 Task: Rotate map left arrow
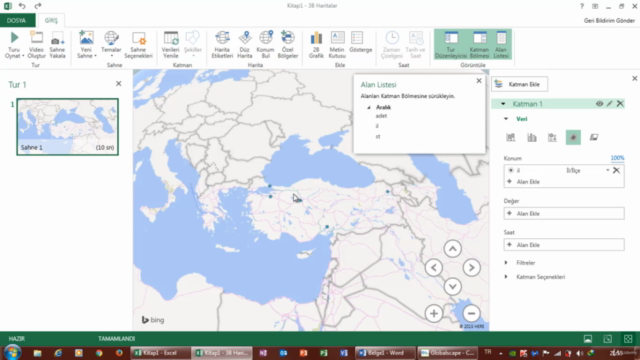(433, 268)
